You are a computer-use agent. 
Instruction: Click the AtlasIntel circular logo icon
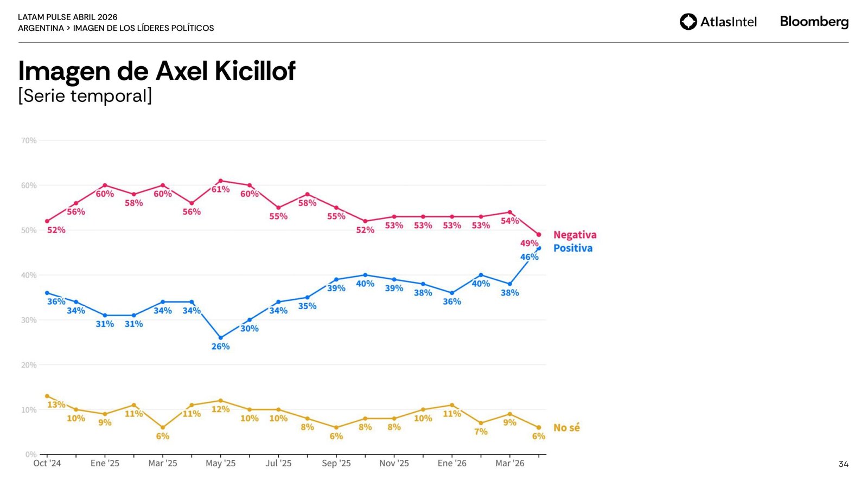[688, 22]
